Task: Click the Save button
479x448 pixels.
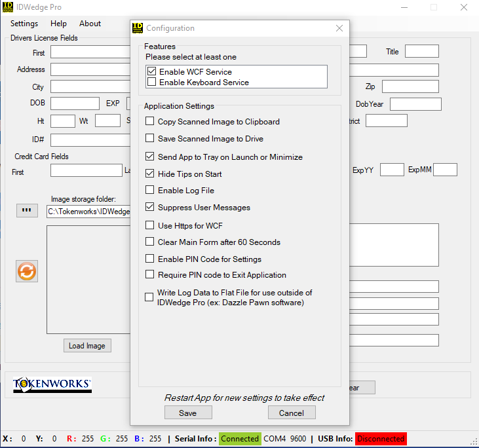Action: point(188,413)
